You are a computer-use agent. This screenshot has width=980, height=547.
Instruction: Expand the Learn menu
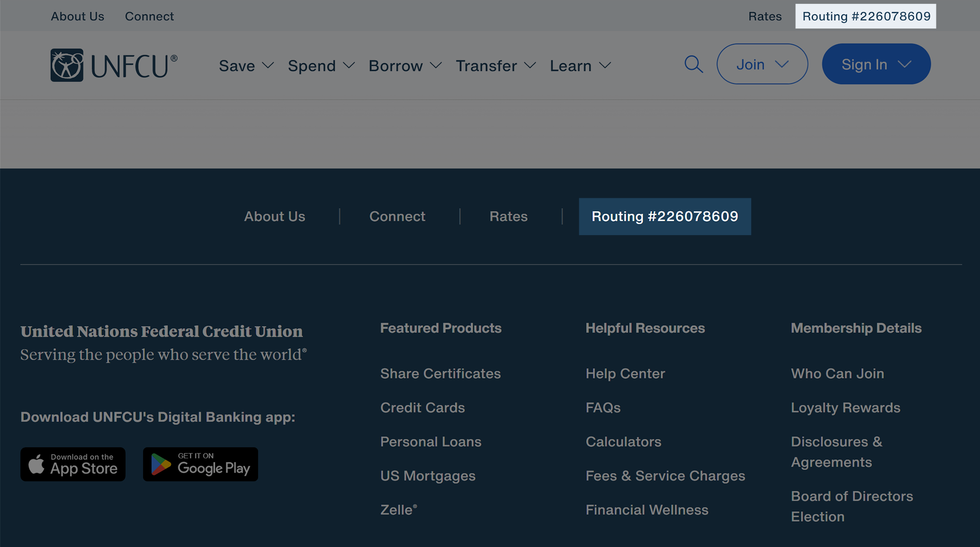(x=580, y=66)
